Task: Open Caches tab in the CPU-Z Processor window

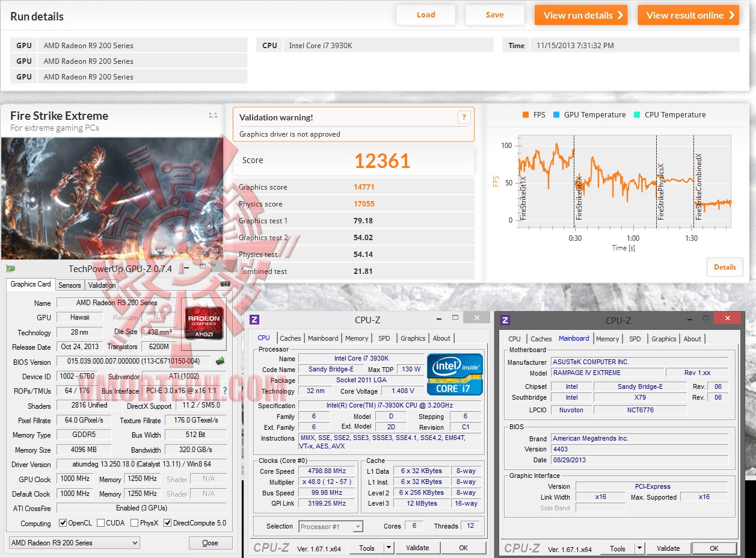Action: pos(290,338)
